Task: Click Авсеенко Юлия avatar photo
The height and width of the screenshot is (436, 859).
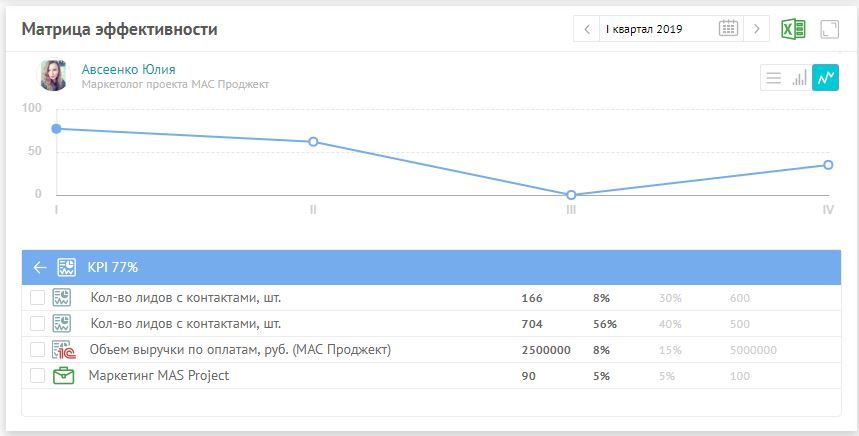Action: pos(54,76)
